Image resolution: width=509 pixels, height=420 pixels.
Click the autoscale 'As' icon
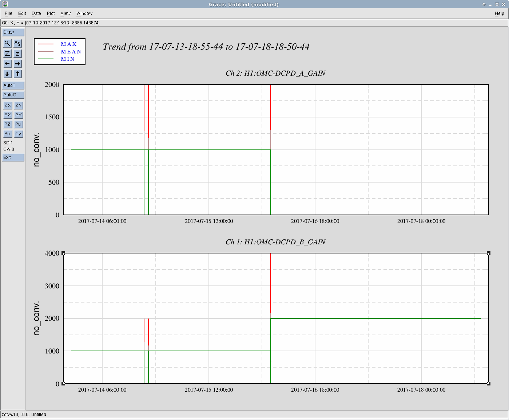pyautogui.click(x=17, y=43)
